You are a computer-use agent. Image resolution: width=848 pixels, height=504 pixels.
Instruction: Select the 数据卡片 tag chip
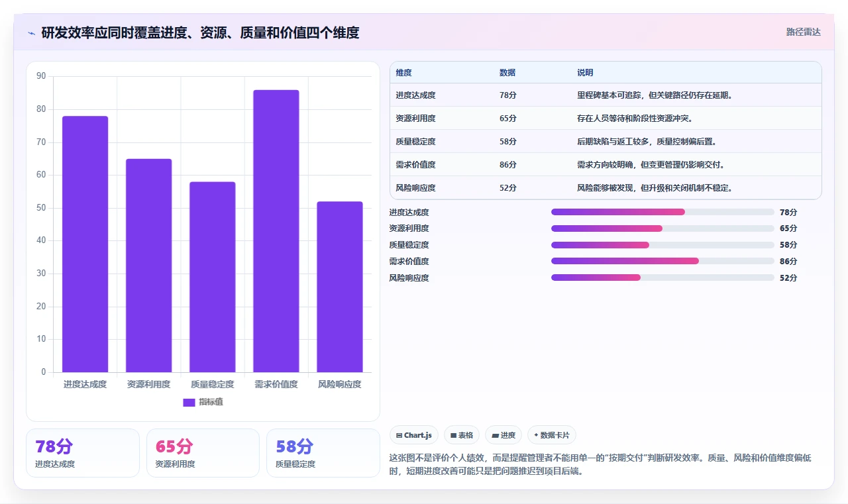click(552, 435)
